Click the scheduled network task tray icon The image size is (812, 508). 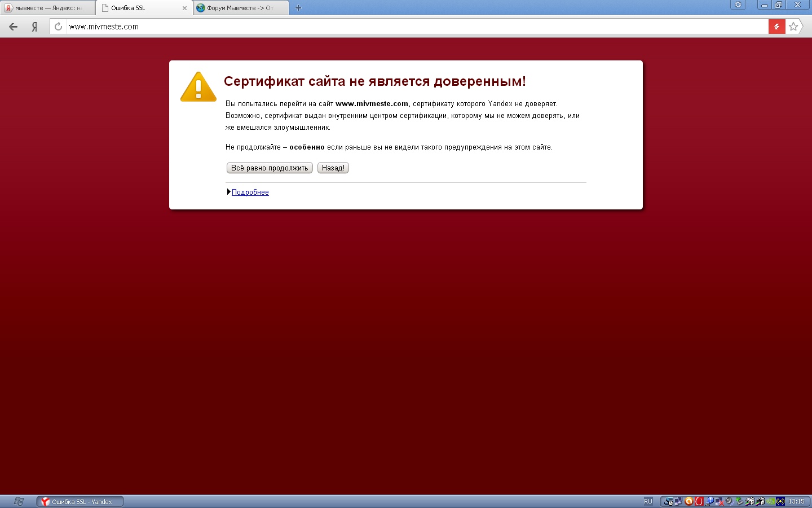coord(669,501)
